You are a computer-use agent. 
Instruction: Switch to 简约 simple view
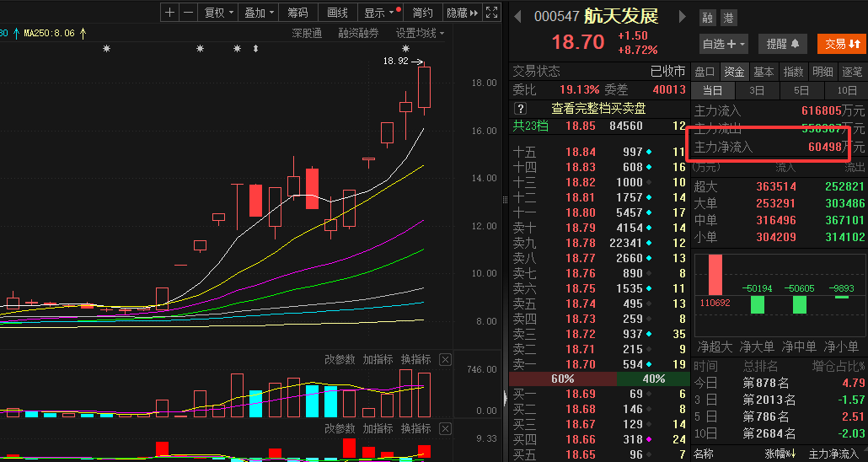423,13
